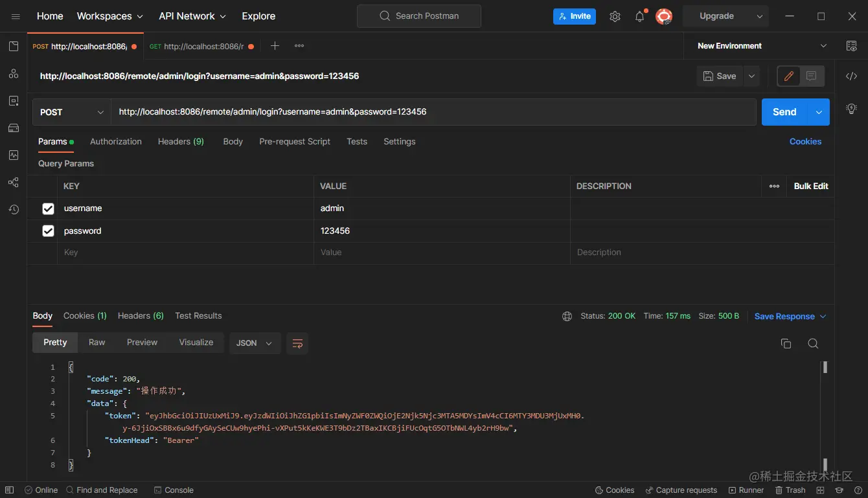Click the Invite button

(574, 16)
